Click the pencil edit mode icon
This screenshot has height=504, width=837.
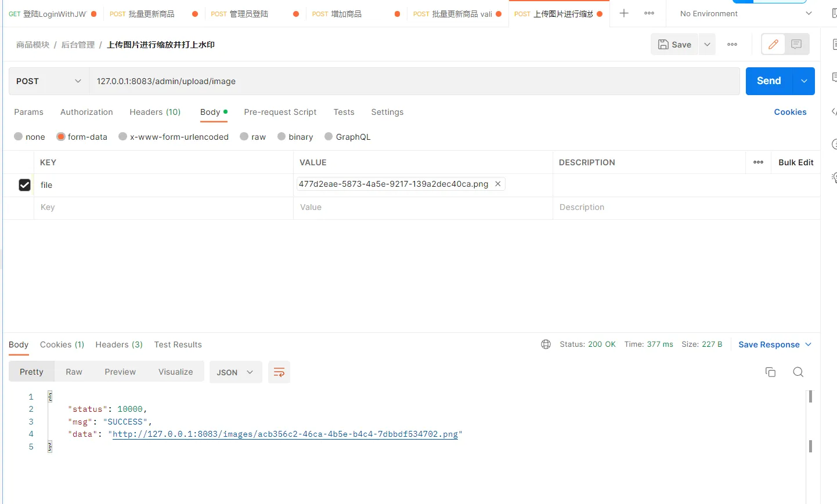(773, 44)
